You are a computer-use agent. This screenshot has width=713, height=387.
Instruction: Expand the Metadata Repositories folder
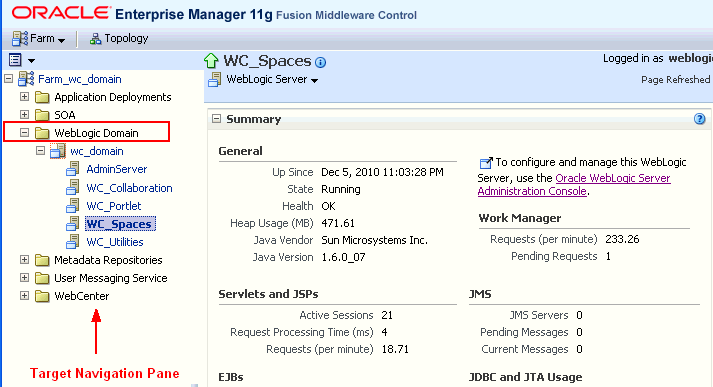point(25,260)
